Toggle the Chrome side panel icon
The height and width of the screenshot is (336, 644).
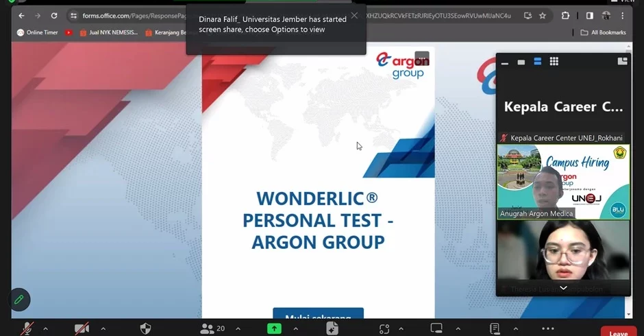590,16
